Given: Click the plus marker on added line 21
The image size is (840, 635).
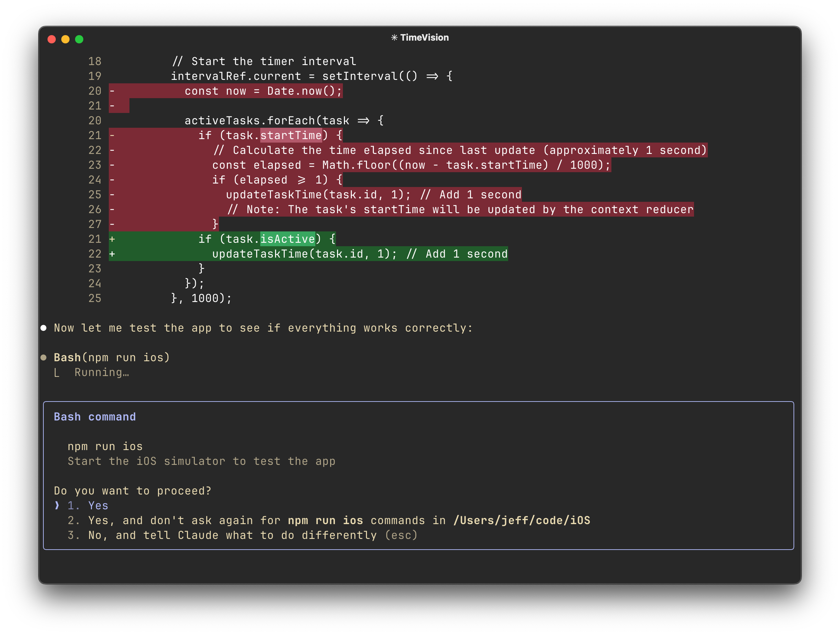Looking at the screenshot, I should (113, 239).
